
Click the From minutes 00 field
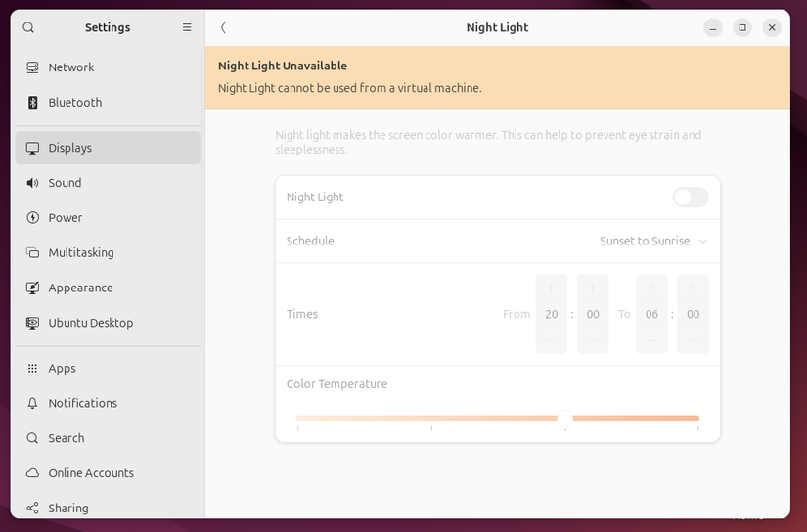tap(593, 314)
